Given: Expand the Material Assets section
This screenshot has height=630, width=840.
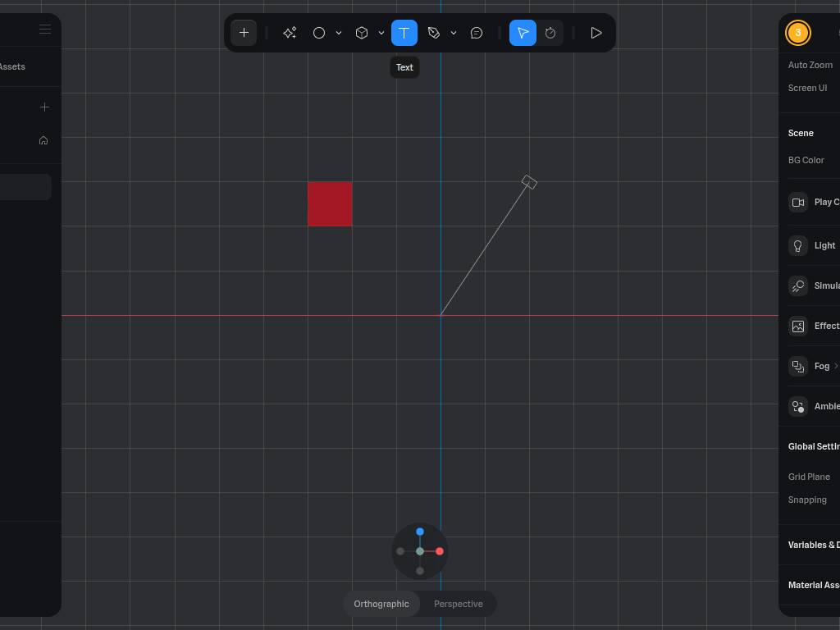Looking at the screenshot, I should click(814, 585).
